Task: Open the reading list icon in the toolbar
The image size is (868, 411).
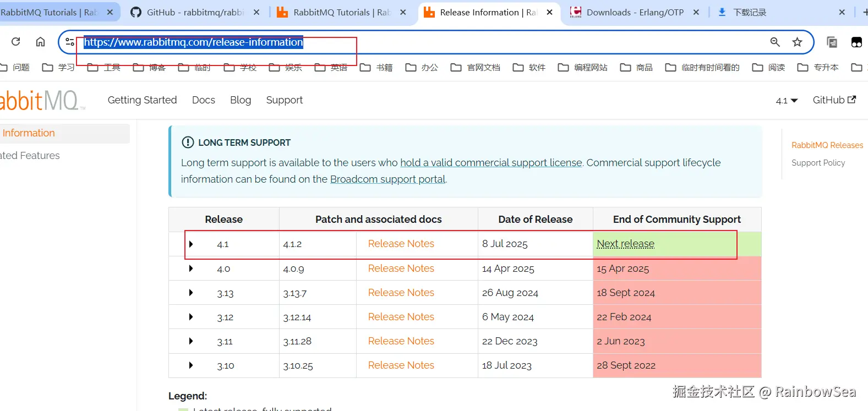Action: pyautogui.click(x=832, y=42)
